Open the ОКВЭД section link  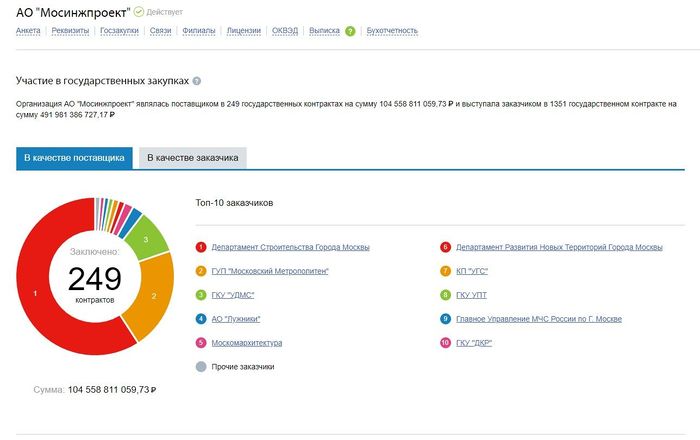[x=285, y=31]
